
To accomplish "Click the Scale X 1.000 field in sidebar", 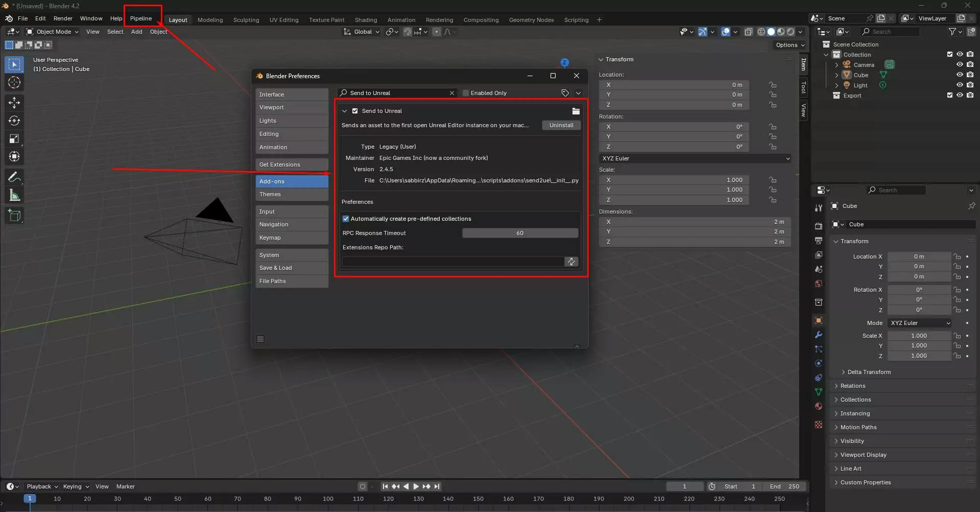I will click(674, 180).
